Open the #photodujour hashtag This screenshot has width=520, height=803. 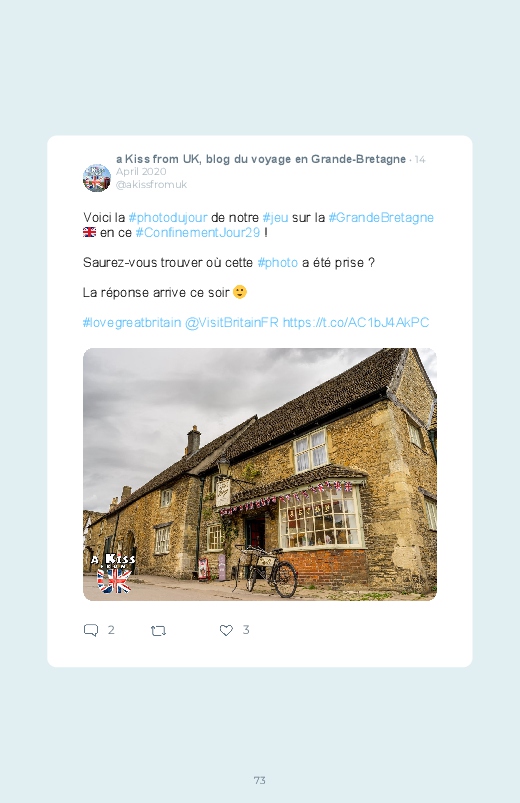[x=168, y=218]
